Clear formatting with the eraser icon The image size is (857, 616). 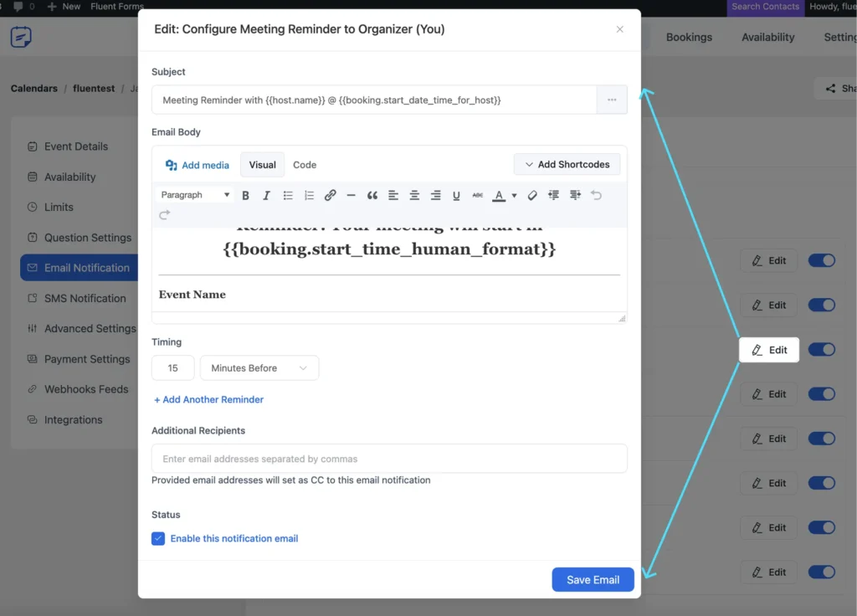click(x=531, y=195)
